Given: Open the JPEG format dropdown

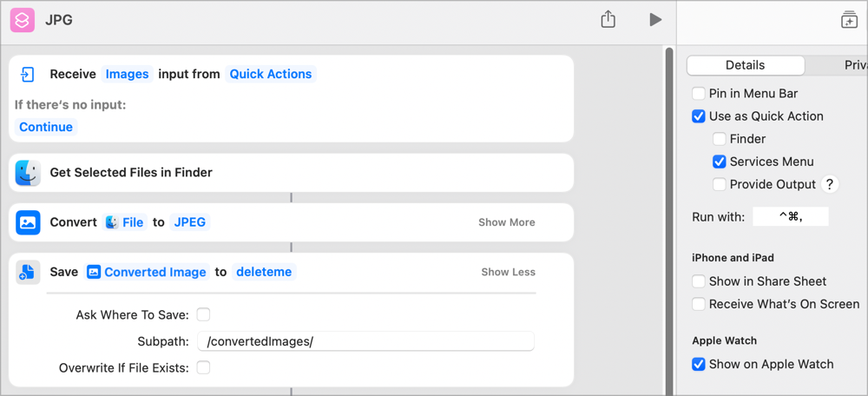Looking at the screenshot, I should click(190, 222).
